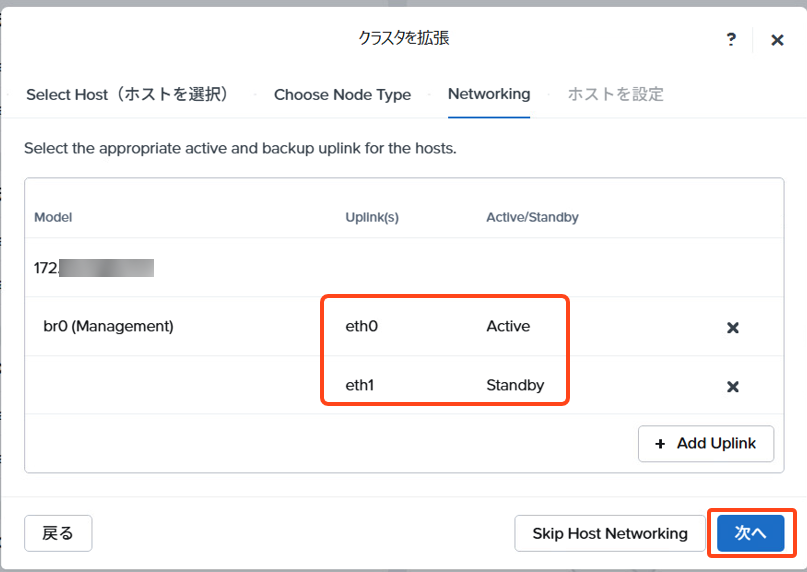Change the Standby state for eth1
Screen dimensions: 807x572
[515, 385]
